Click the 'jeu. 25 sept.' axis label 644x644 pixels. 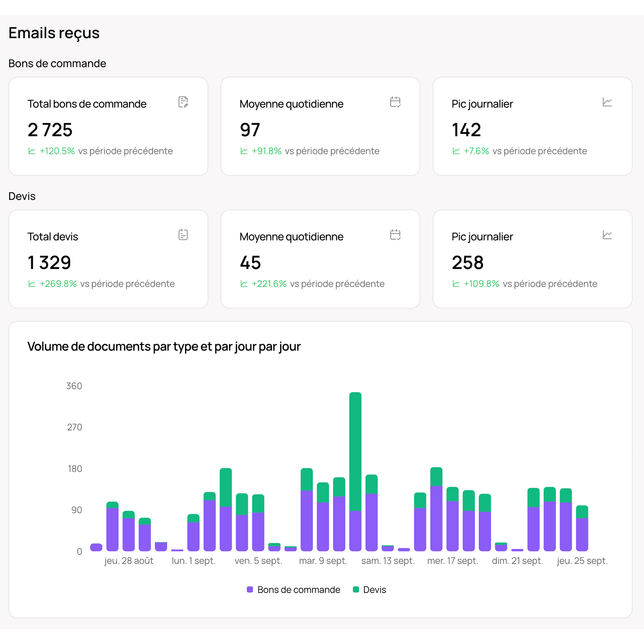pos(582,561)
